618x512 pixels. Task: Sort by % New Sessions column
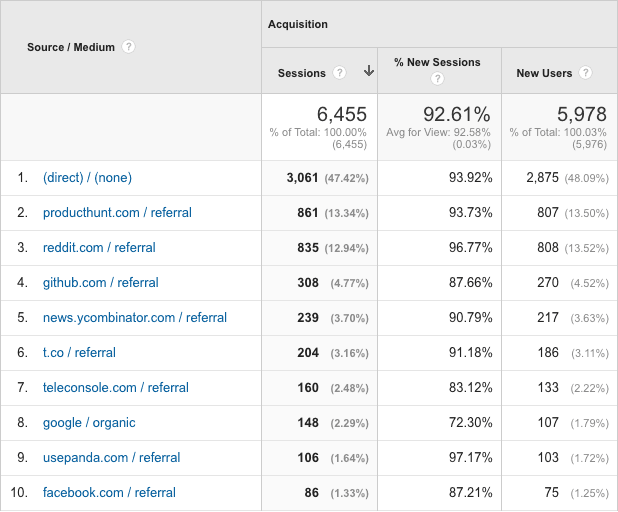coord(437,62)
